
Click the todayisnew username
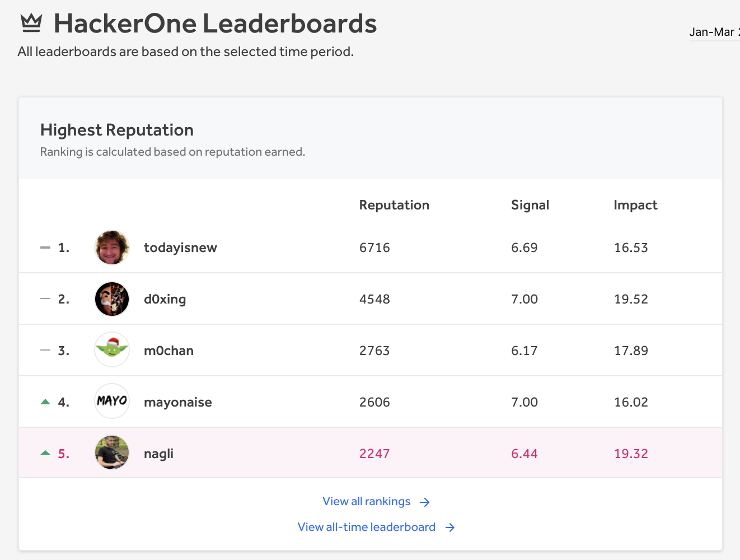180,248
